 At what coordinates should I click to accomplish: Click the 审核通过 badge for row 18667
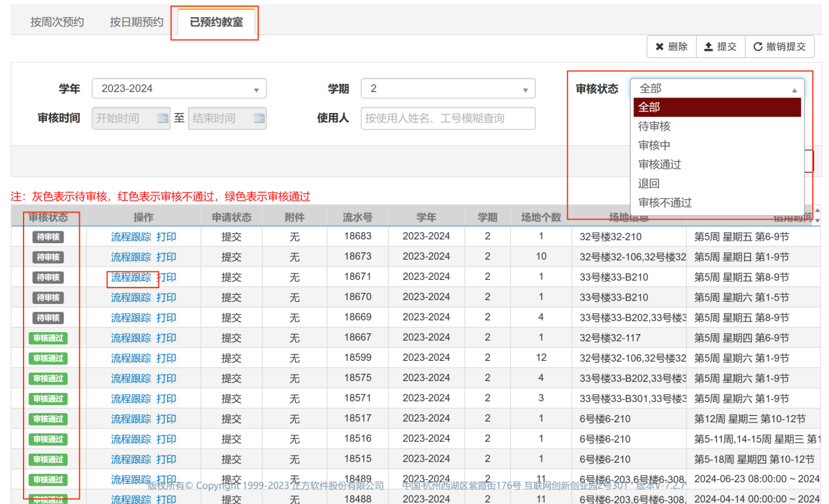48,339
